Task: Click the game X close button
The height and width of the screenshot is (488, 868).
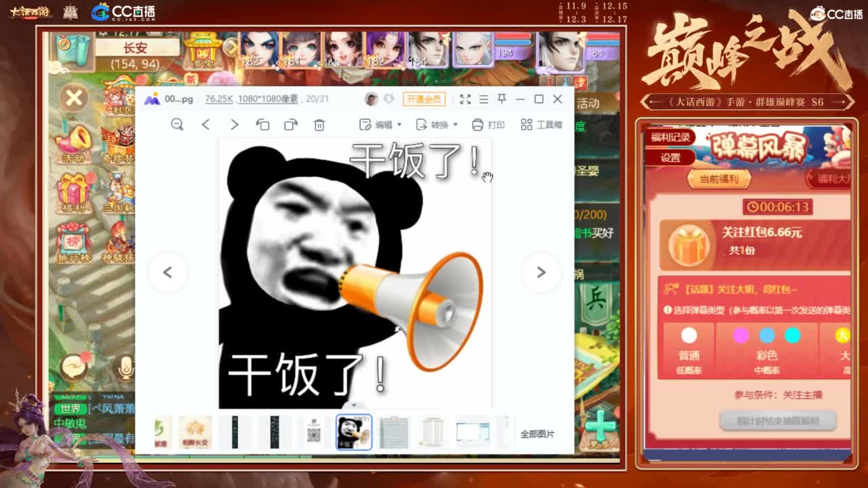Action: click(74, 98)
